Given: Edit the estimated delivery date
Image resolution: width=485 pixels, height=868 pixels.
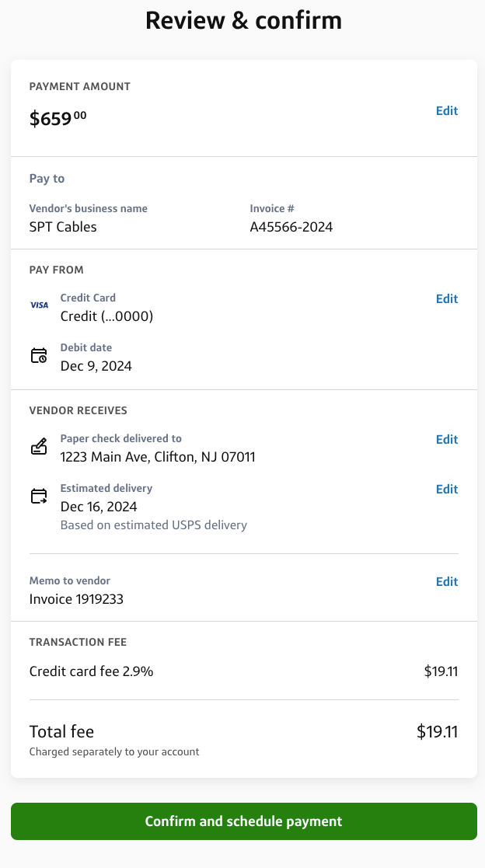Looking at the screenshot, I should click(x=446, y=490).
